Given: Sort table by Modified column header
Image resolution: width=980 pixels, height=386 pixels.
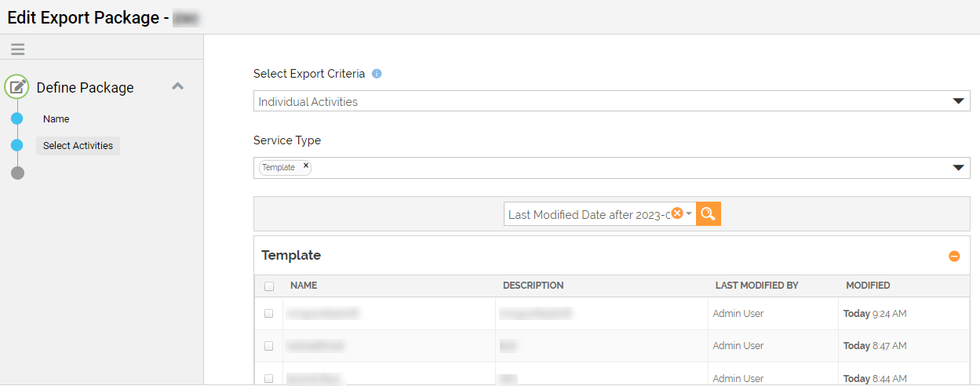Looking at the screenshot, I should point(868,286).
